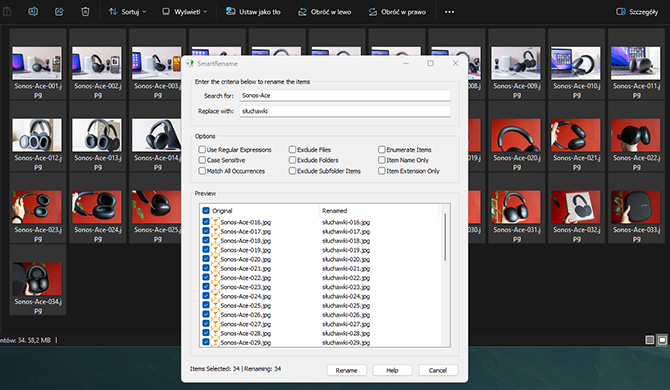Select thumbnail Sonos-Ace-031.jpg
The width and height of the screenshot is (670, 390).
click(x=517, y=208)
